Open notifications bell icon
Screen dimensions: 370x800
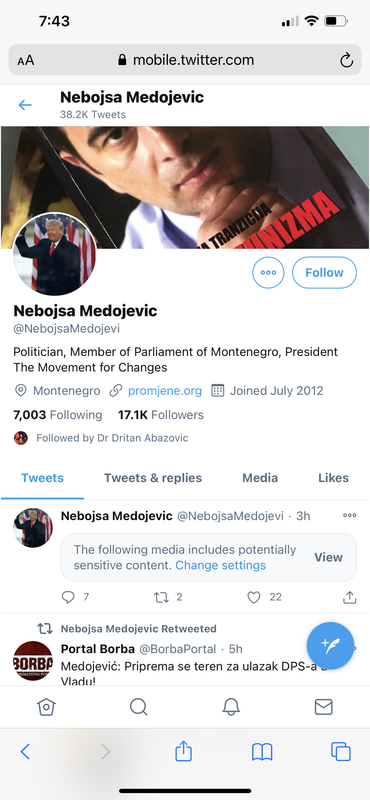point(231,707)
